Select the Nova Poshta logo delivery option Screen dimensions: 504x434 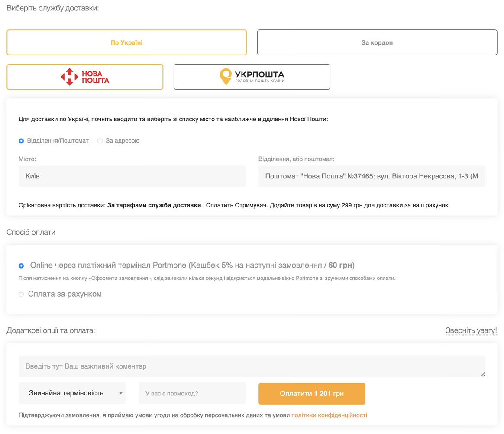click(85, 77)
